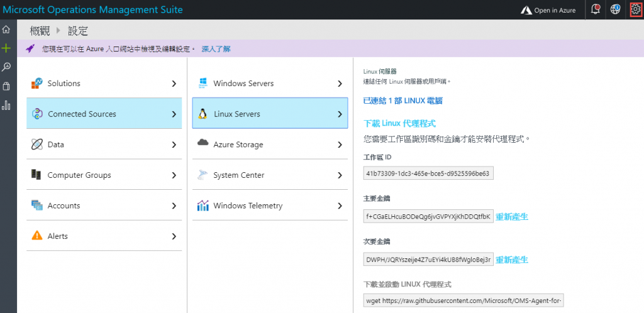Click 重新產生 next to primary key

512,217
